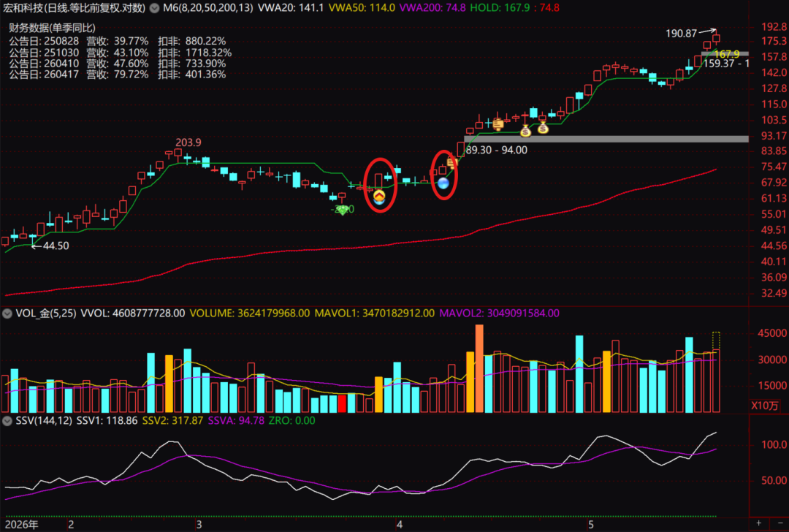Click the 45000 volume axis label

(x=772, y=333)
